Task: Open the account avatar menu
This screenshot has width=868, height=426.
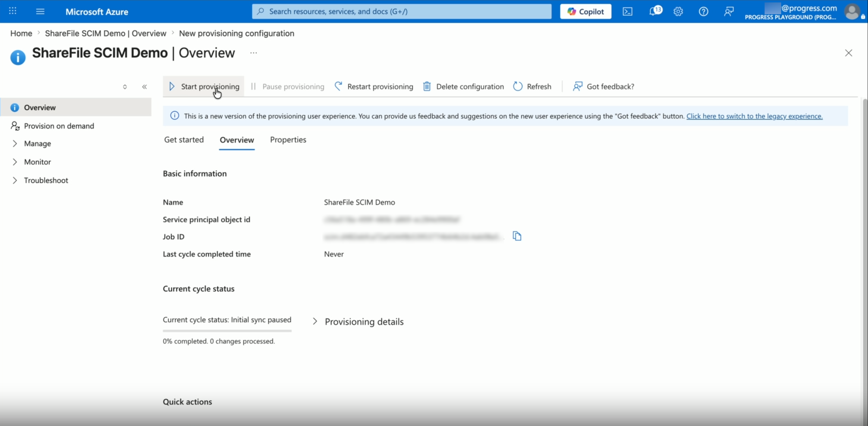Action: coord(853,11)
